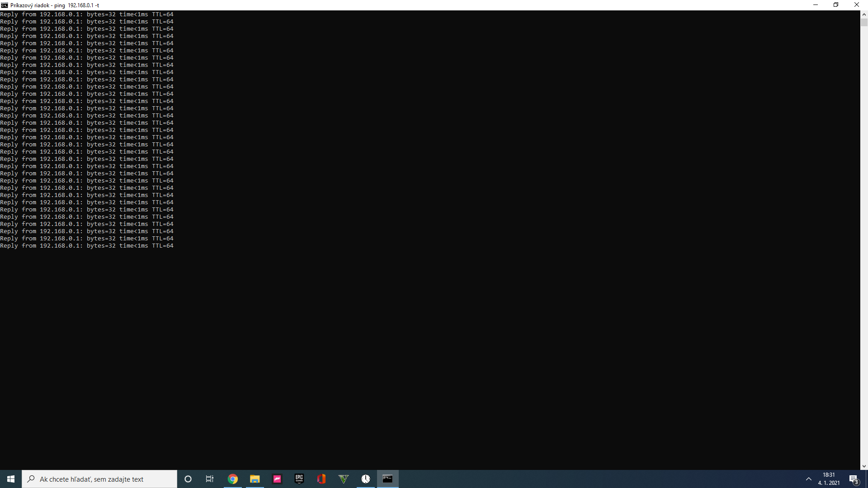
Task: Open the clock app in the taskbar
Action: point(366,479)
